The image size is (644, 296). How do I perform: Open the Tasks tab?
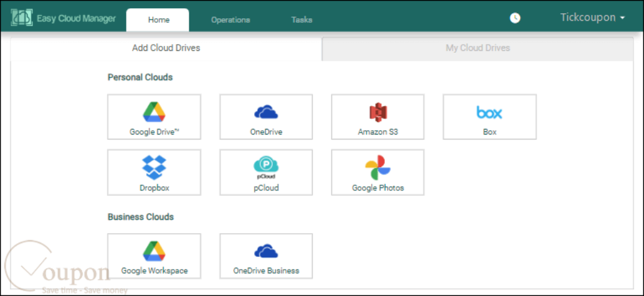[x=301, y=19]
